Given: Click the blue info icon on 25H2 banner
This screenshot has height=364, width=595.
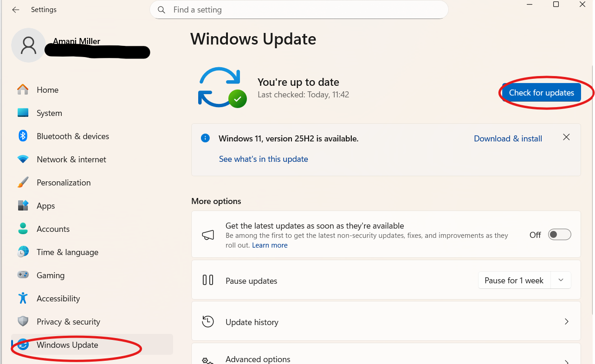Looking at the screenshot, I should [205, 138].
